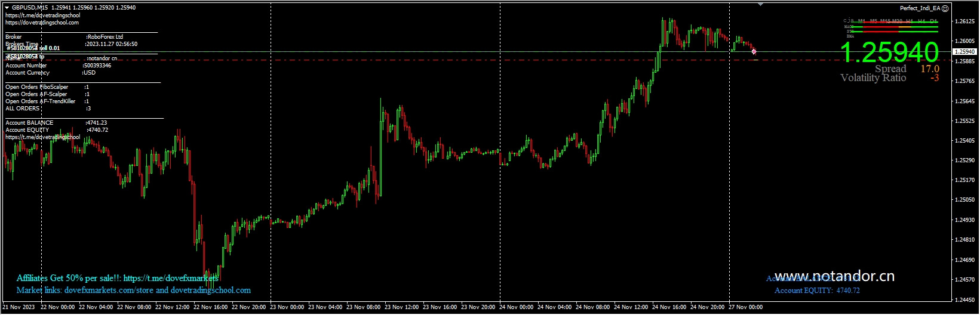Click the '24 Nov 00:00' label on the time axis
980x315 pixels.
click(x=516, y=307)
